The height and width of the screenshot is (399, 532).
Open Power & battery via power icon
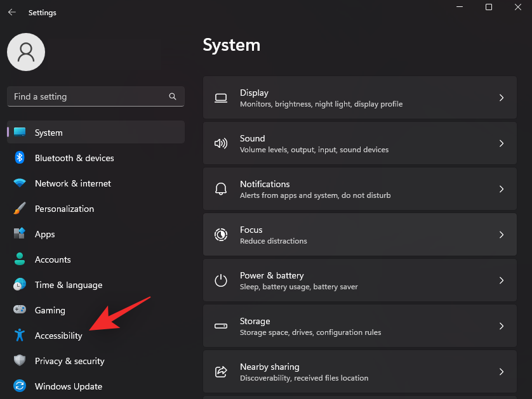[220, 280]
